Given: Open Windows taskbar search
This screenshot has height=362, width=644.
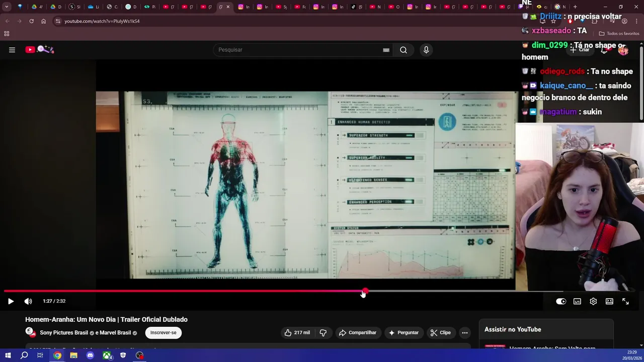Looking at the screenshot, I should (x=24, y=355).
